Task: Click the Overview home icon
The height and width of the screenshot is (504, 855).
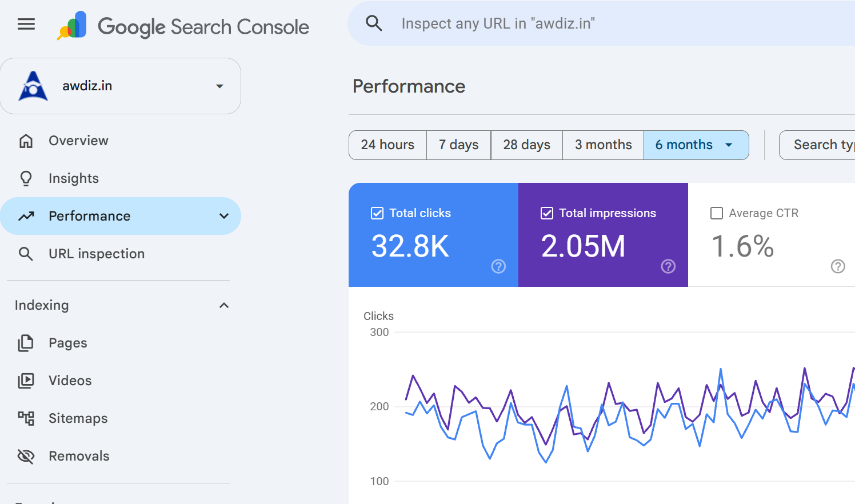Action: pos(26,141)
